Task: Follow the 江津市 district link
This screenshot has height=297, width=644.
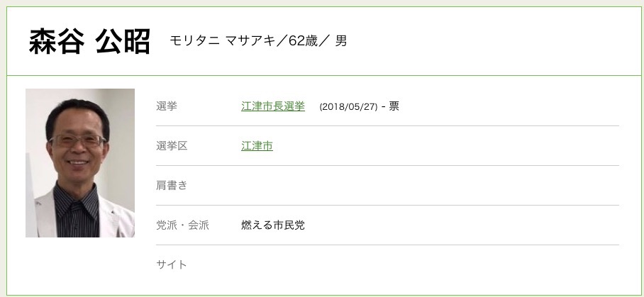Action: (x=257, y=146)
